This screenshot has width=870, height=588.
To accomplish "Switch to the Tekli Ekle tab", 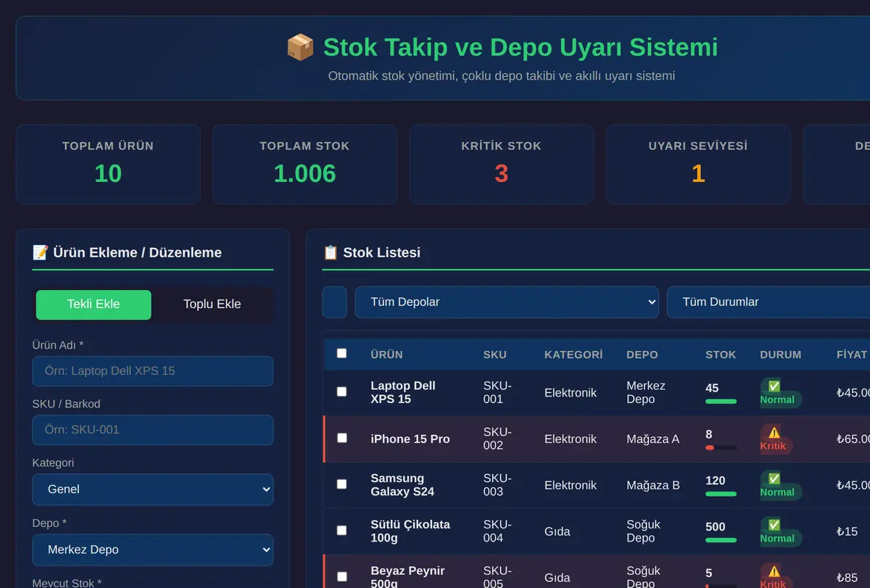I will (x=94, y=305).
